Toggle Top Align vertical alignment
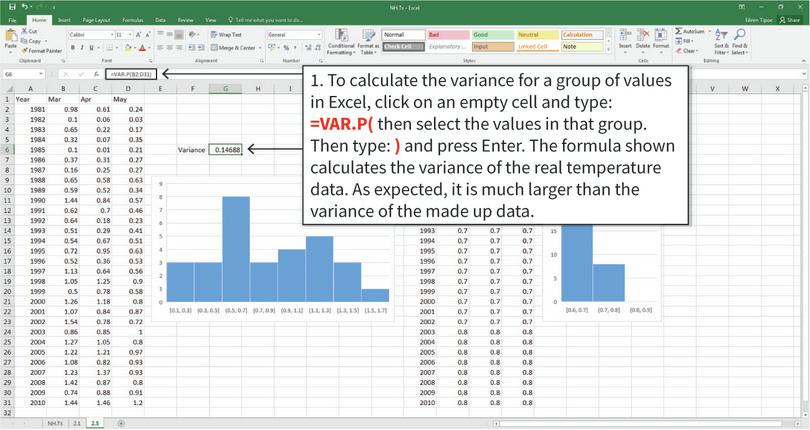Screen dimensions: 810x430 (x=160, y=35)
